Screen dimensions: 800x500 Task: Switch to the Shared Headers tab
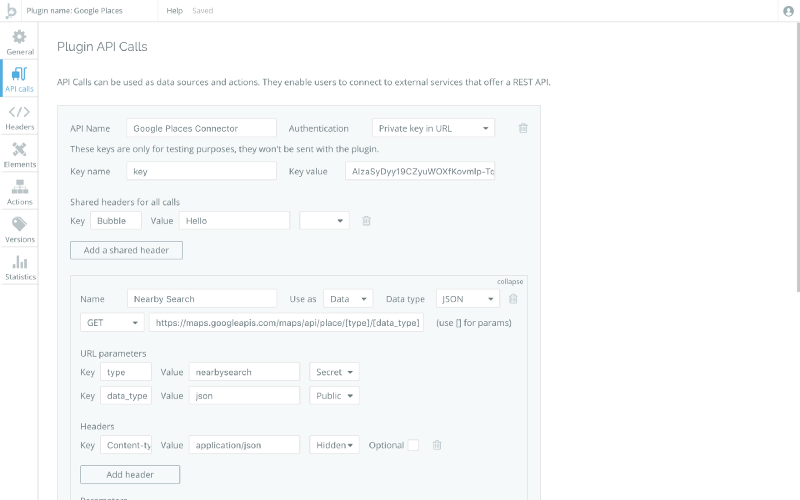19,117
